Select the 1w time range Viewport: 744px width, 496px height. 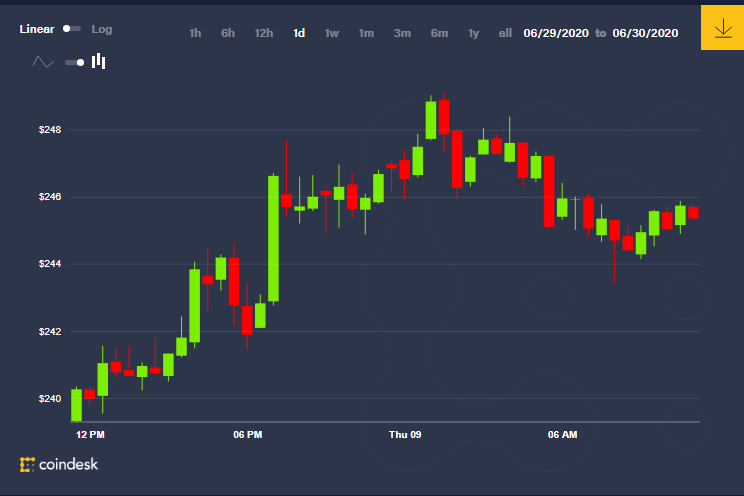coord(332,33)
